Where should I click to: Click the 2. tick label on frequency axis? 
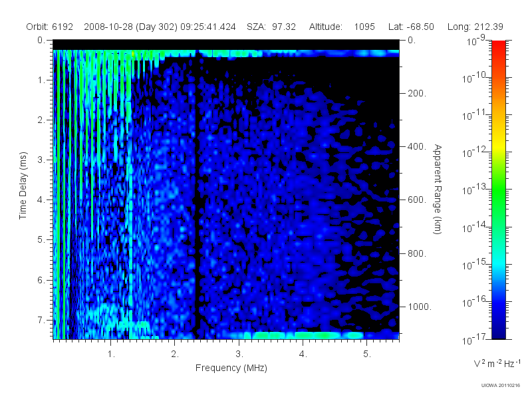175,354
